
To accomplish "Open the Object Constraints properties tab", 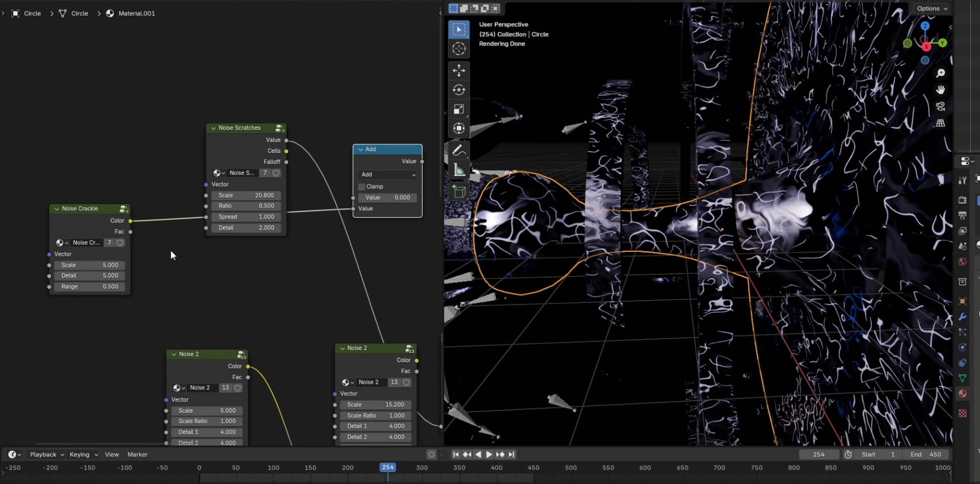I will (x=962, y=363).
